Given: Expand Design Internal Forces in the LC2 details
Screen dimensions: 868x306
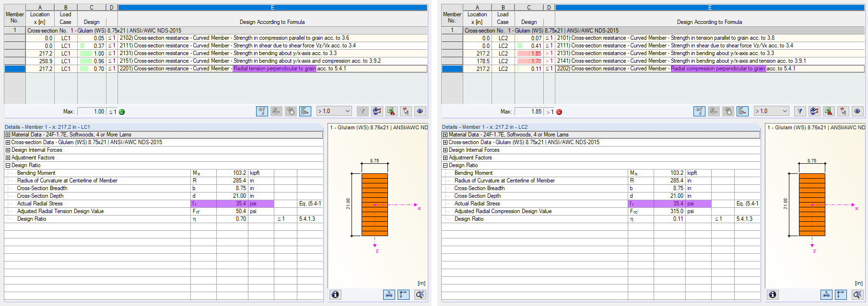Looking at the screenshot, I should (445, 150).
